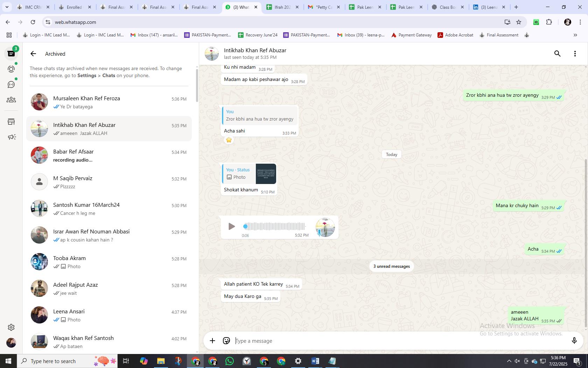Open Chrome menu three dots
The image size is (588, 368).
tap(580, 22)
